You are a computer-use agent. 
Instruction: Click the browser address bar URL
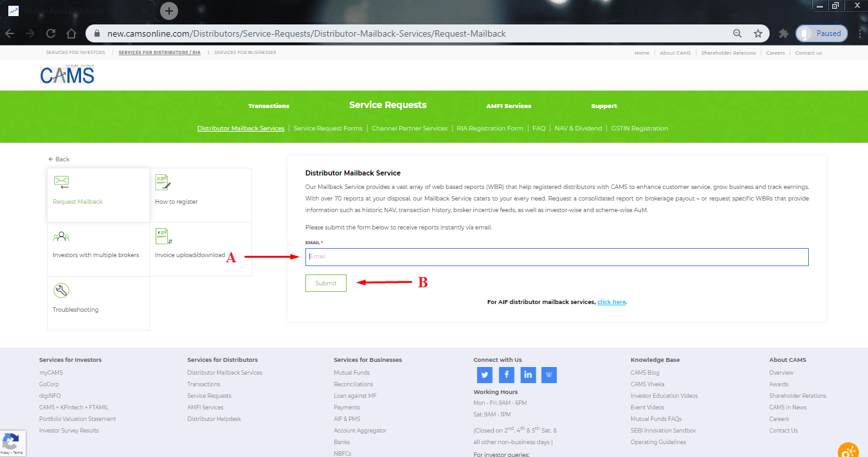pos(306,33)
